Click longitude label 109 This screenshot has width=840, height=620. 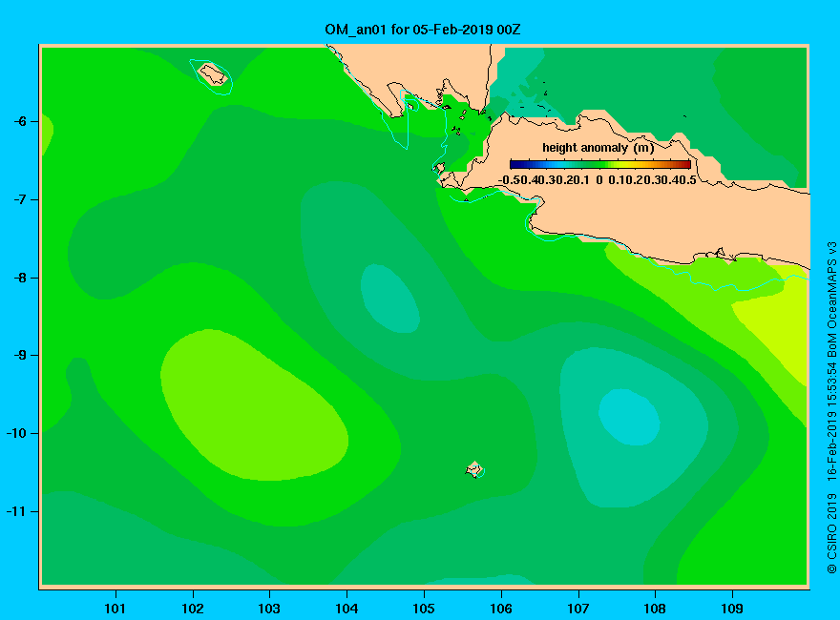(732, 609)
